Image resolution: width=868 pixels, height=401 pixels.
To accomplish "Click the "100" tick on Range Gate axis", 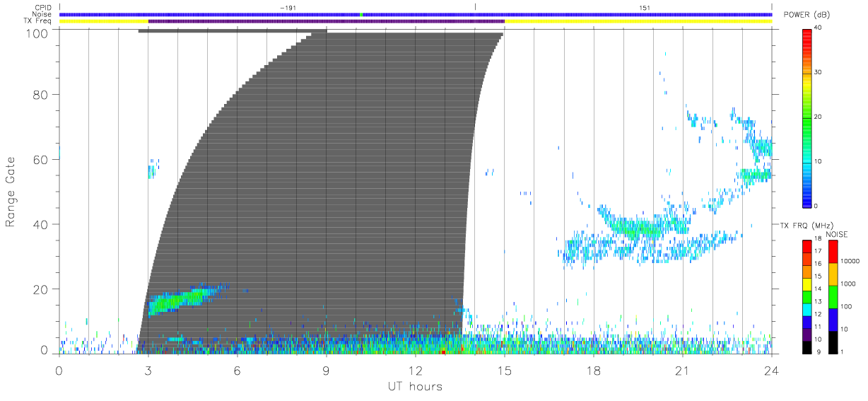I will [x=38, y=33].
